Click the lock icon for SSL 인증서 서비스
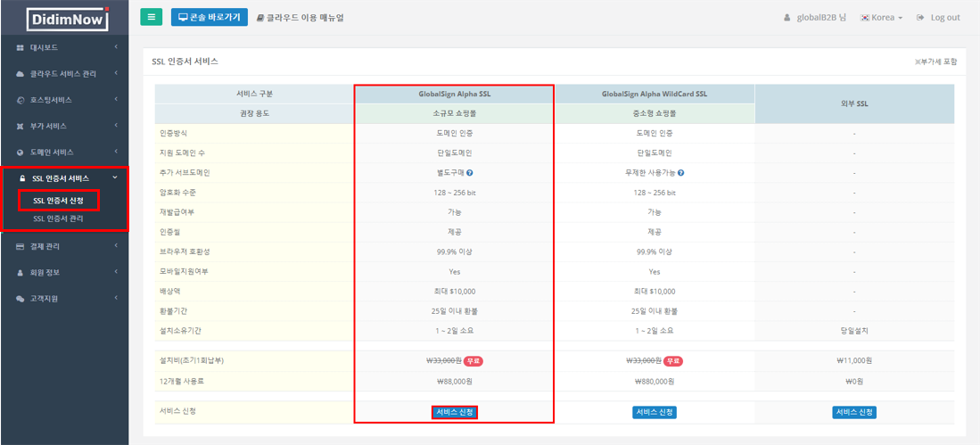Screen dimensions: 980x445 pos(22,178)
